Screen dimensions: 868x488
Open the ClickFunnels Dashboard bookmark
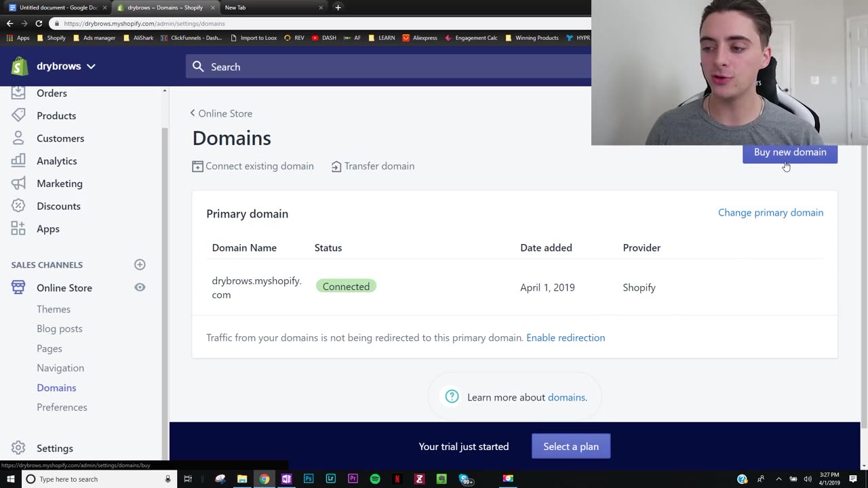tap(191, 38)
